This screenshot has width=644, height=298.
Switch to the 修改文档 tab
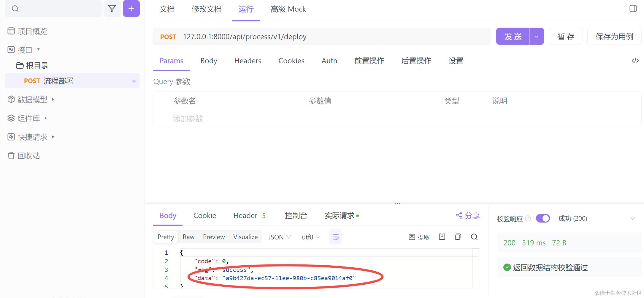point(207,9)
